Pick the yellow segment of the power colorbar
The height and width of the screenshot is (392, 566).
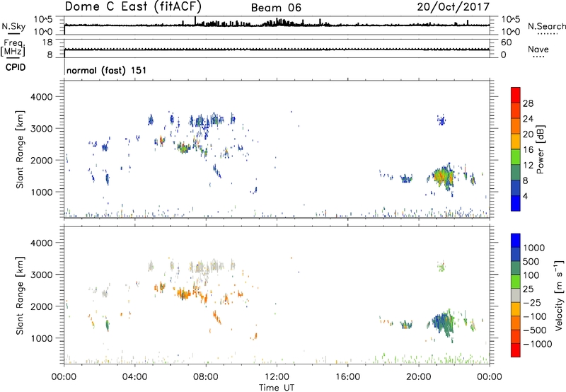click(516, 142)
